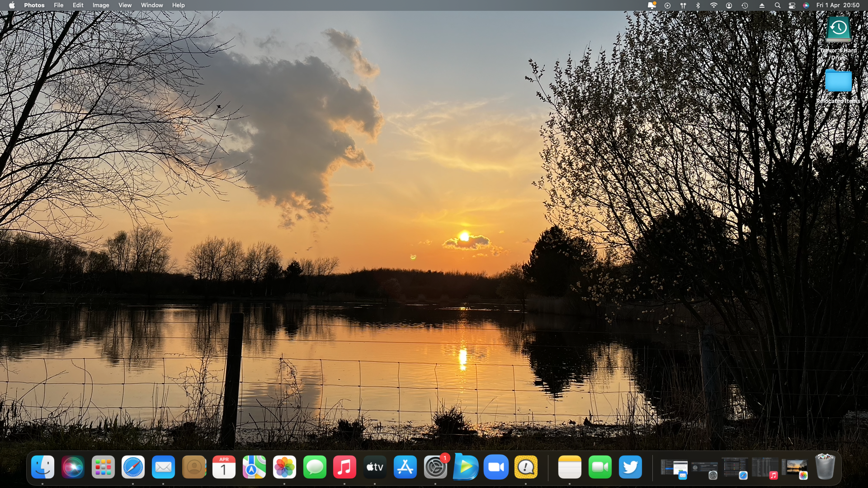Open the Image menu

coord(101,5)
